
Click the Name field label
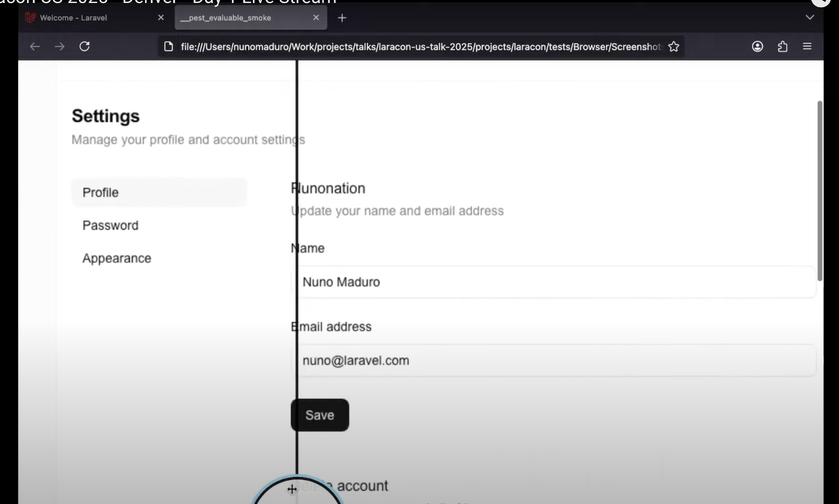coord(307,248)
